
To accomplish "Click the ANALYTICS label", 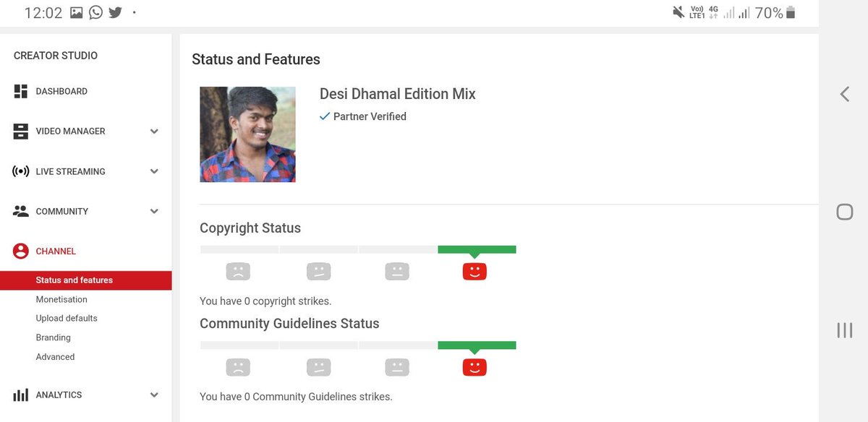I will coord(59,395).
